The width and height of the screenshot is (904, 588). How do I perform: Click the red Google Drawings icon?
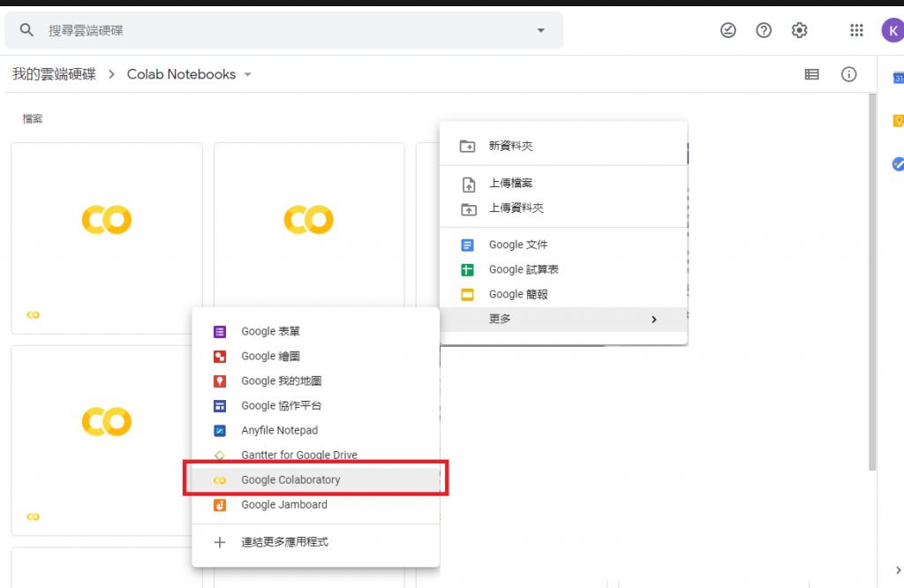[220, 357]
